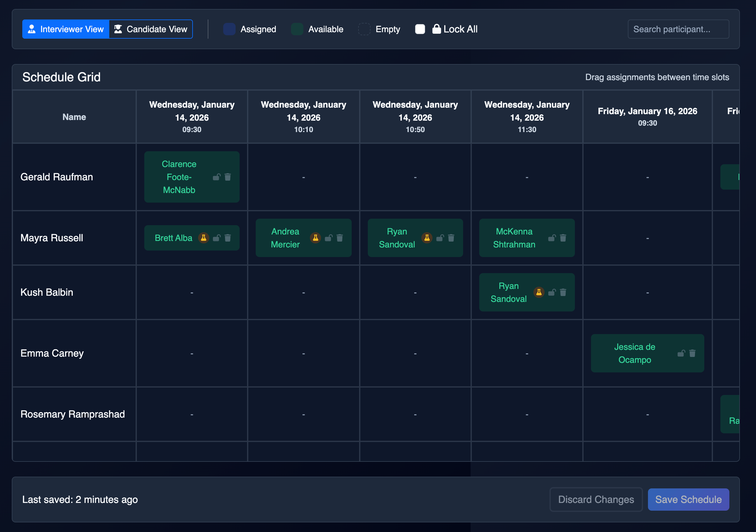Click the flask badge on Brett Alba's card
Image resolution: width=756 pixels, height=532 pixels.
point(203,238)
